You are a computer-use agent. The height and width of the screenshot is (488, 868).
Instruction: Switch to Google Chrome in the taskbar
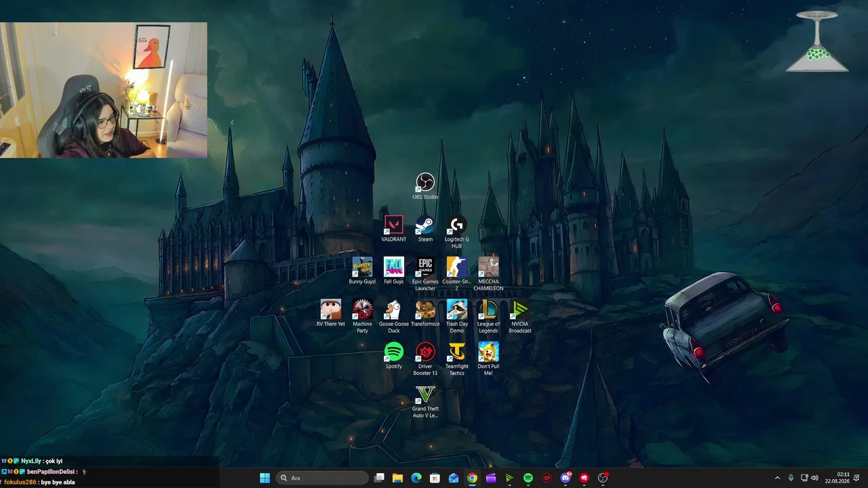click(472, 478)
